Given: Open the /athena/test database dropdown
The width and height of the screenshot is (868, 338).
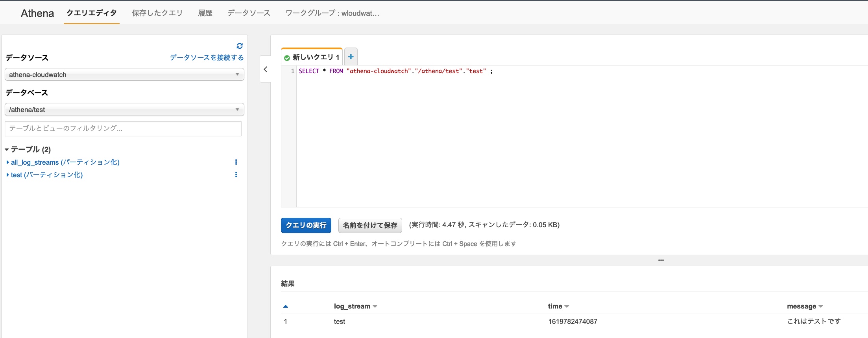Looking at the screenshot, I should (124, 109).
